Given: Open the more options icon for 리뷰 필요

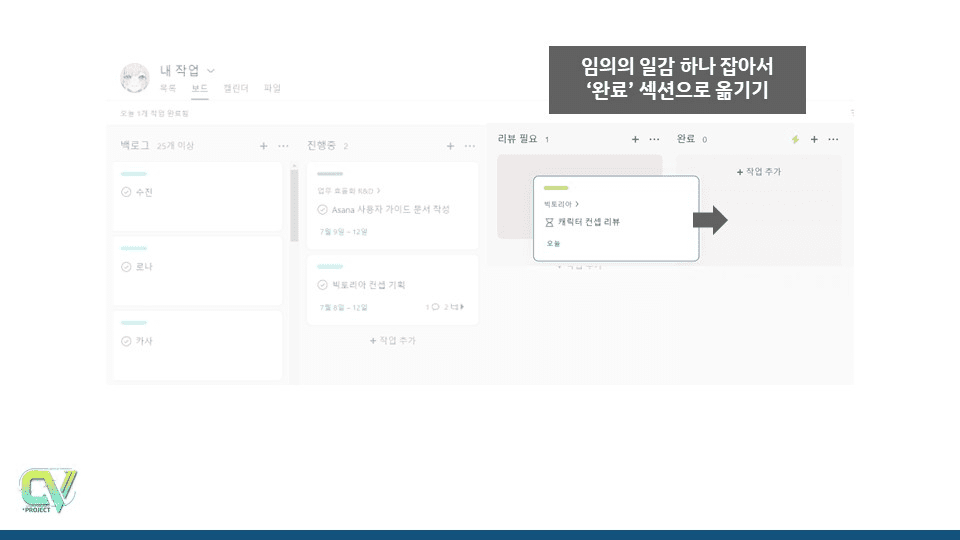Looking at the screenshot, I should point(655,139).
